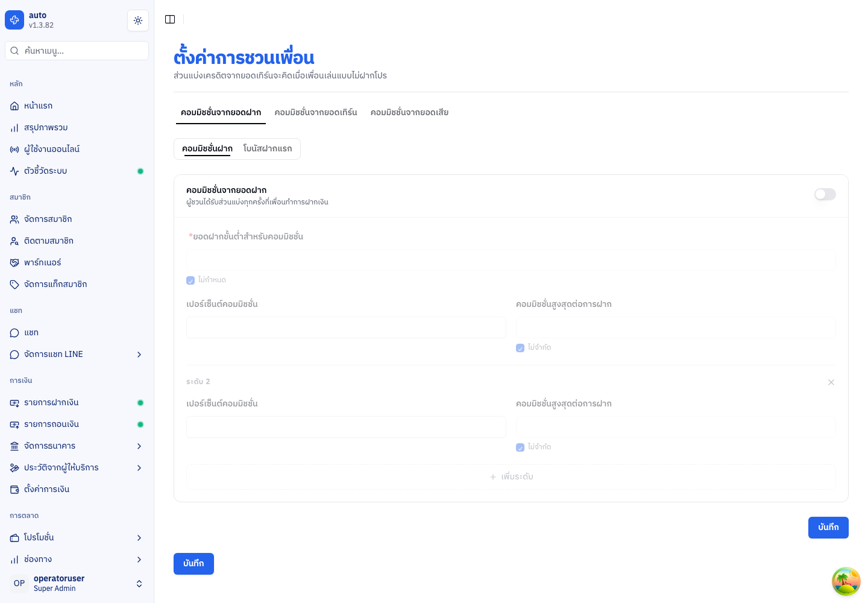Screen dimensions: 868x603
Task: Open the floating beach avatar widget
Action: [846, 581]
